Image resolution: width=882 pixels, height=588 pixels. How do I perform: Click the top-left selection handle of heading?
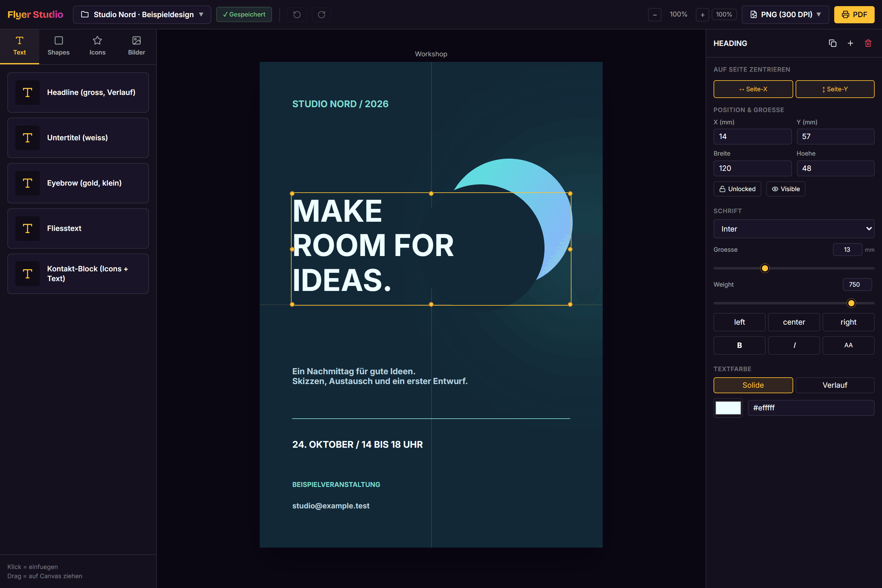click(x=292, y=194)
